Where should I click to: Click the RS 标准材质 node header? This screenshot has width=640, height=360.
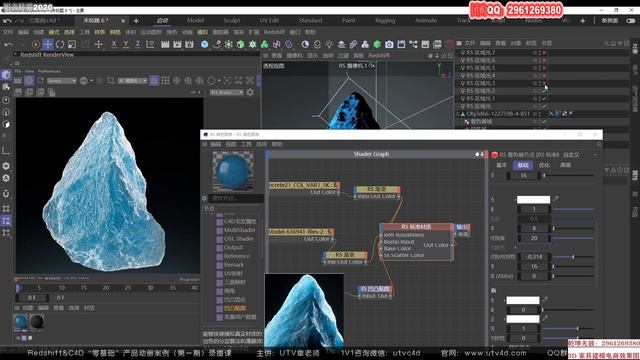[x=416, y=227]
